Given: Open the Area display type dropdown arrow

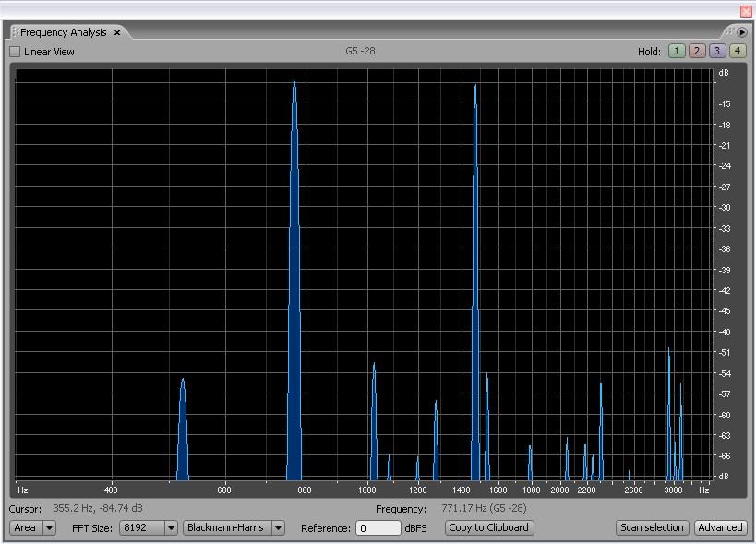Looking at the screenshot, I should (49, 528).
